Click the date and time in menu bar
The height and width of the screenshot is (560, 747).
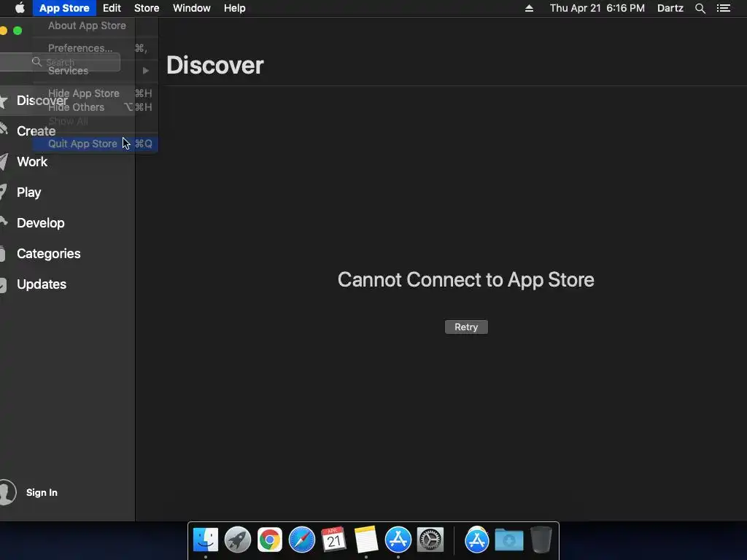tap(597, 8)
